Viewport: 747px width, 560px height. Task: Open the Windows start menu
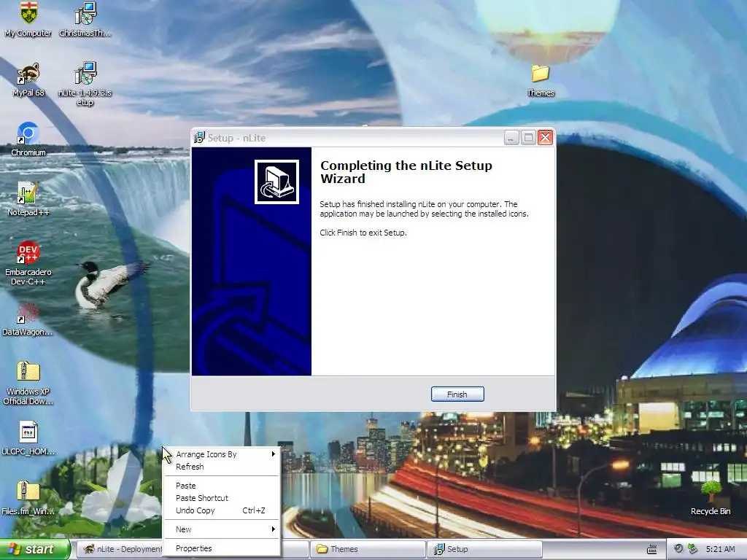pos(34,550)
